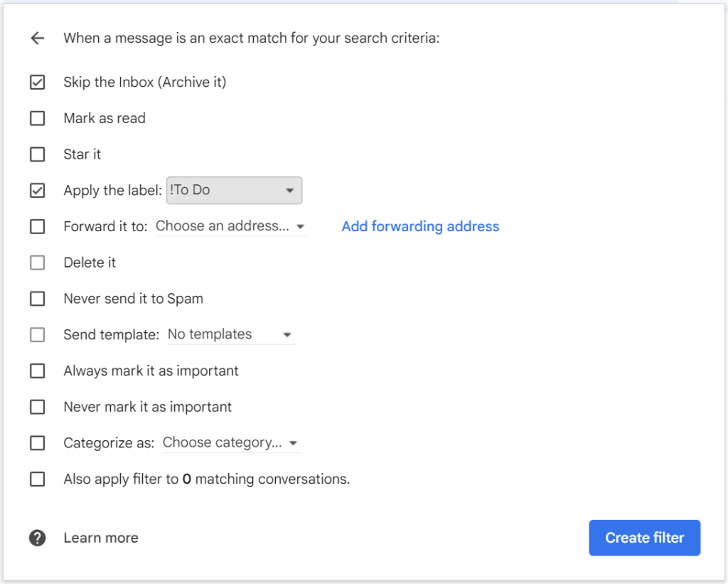Go back using the left arrow icon
728x584 pixels.
(37, 38)
